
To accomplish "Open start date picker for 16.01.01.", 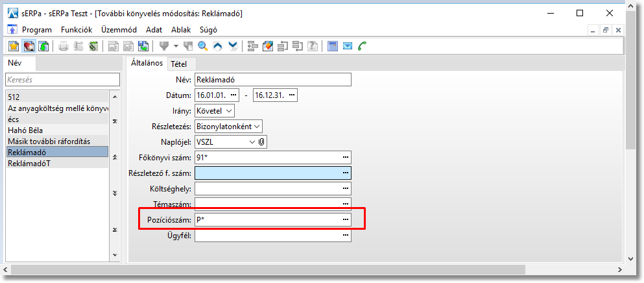I will (233, 95).
